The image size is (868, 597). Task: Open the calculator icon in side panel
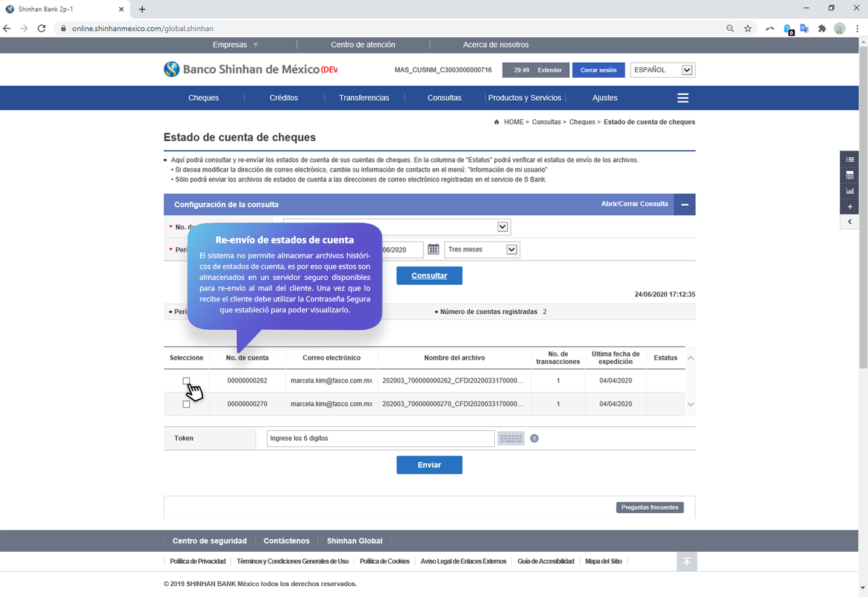(x=849, y=175)
